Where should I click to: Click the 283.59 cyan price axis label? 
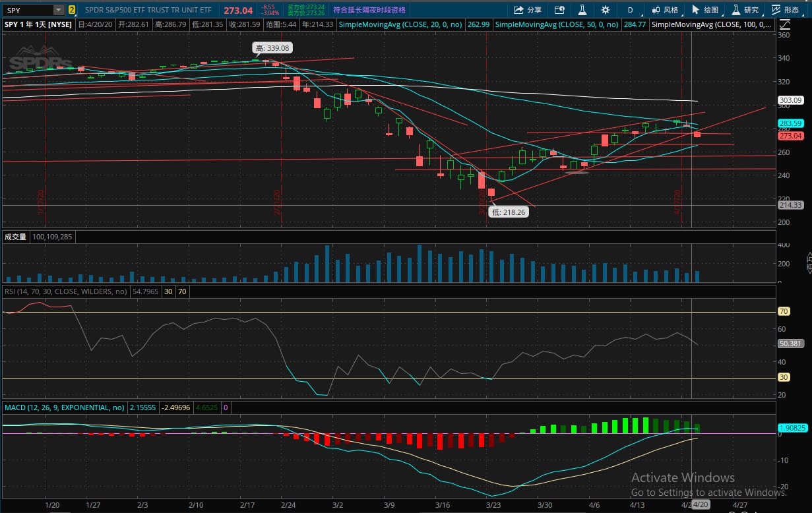point(790,123)
